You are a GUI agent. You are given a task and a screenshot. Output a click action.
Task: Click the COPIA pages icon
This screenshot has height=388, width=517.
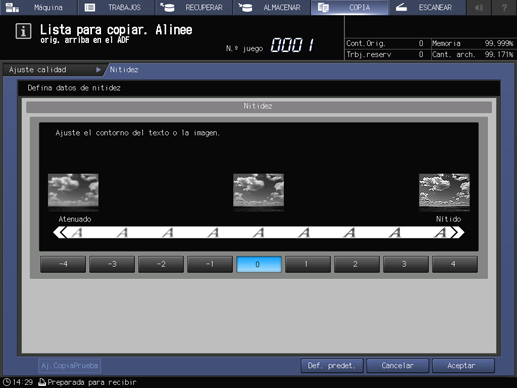pos(323,7)
